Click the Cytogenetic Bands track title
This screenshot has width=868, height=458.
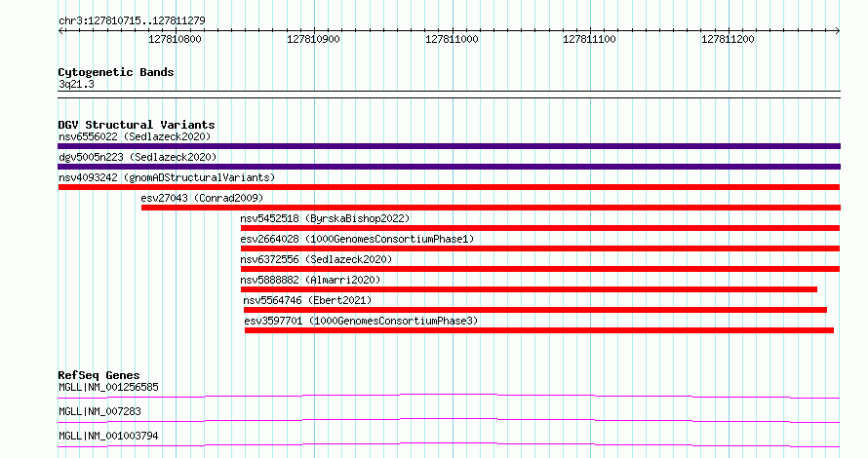tap(116, 72)
